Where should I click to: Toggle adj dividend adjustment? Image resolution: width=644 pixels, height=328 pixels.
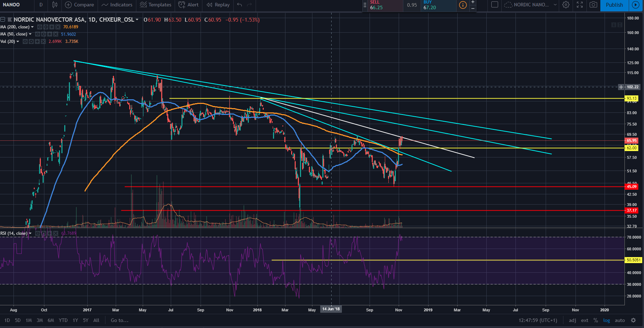573,320
